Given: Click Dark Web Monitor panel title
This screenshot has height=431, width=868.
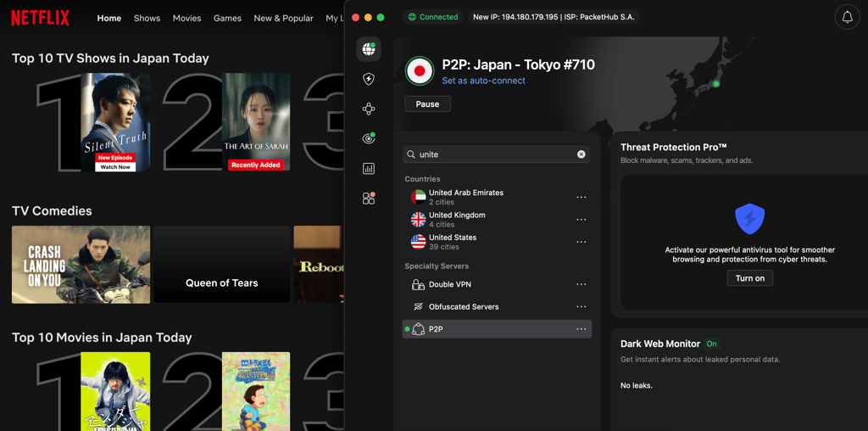Looking at the screenshot, I should pyautogui.click(x=659, y=344).
